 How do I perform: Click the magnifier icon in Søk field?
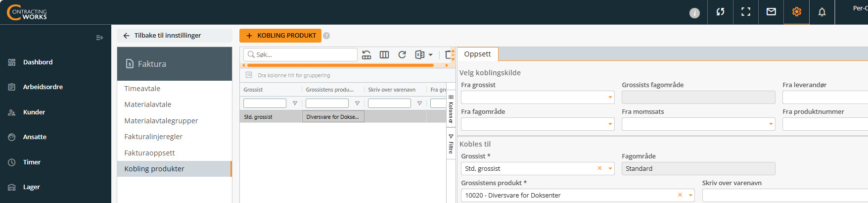251,55
